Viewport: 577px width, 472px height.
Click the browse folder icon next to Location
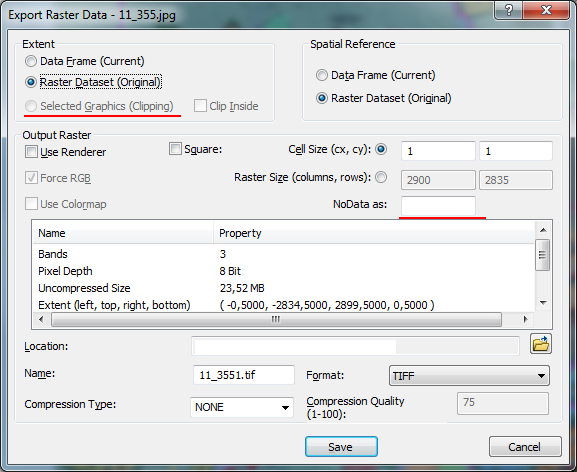pyautogui.click(x=541, y=344)
